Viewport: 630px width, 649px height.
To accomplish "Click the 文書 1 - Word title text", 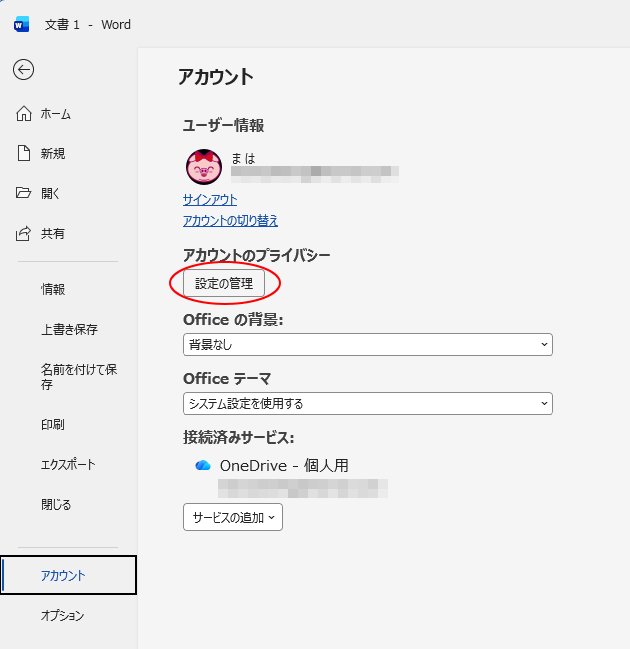I will tap(88, 24).
